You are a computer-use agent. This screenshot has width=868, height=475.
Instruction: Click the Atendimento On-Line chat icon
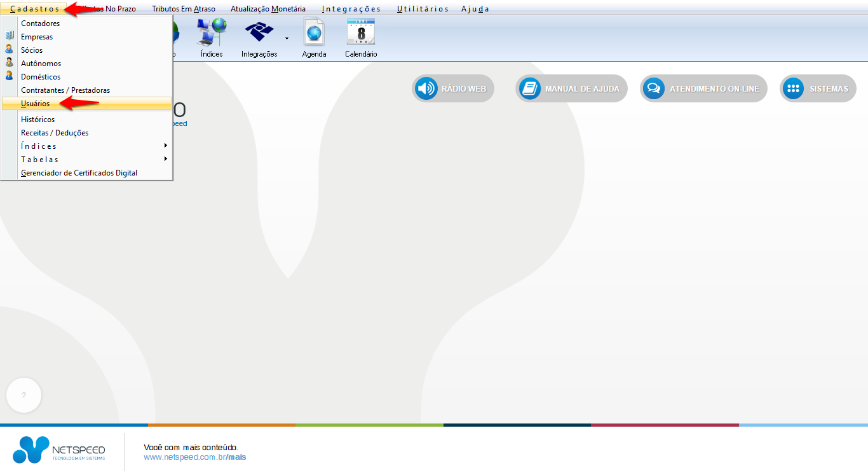(x=653, y=89)
